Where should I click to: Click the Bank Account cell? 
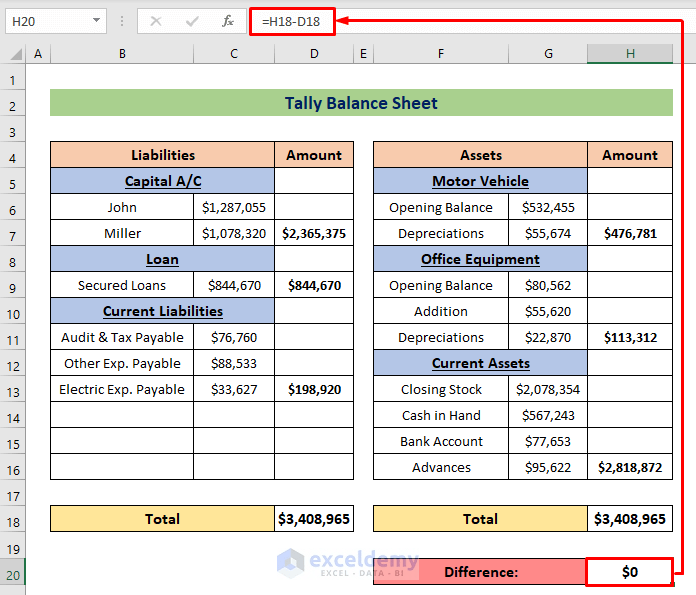(441, 441)
